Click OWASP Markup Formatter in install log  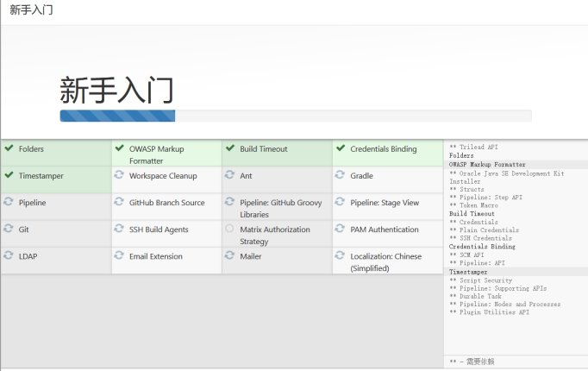click(x=487, y=164)
